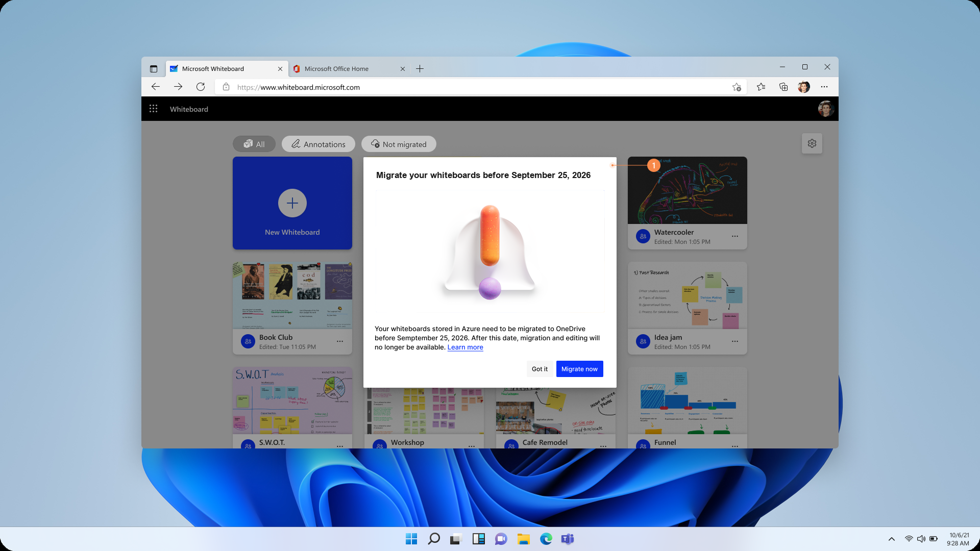Close the Microsoft Office Home tab
Image resolution: width=980 pixels, height=551 pixels.
pos(402,69)
